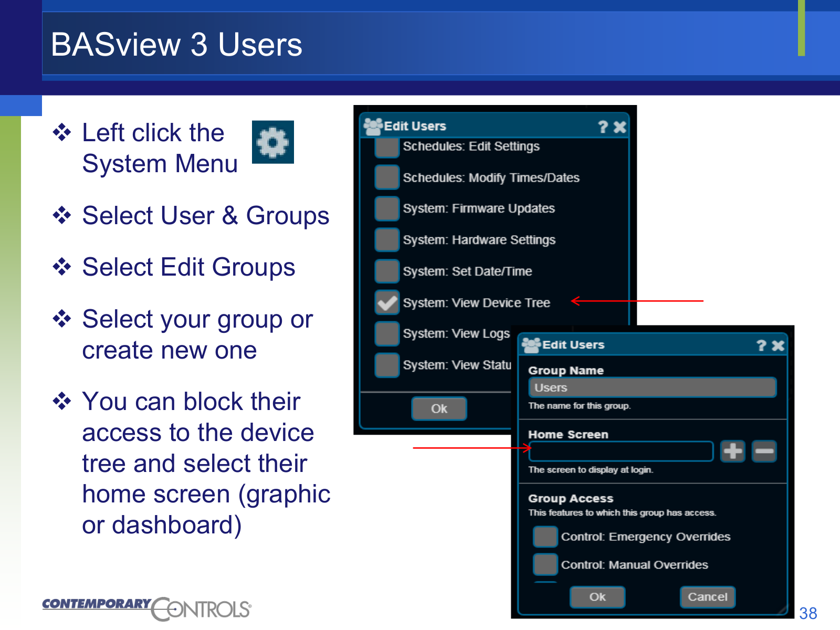Click Ok in the back Edit Users window
The image size is (840, 630).
[x=439, y=408]
